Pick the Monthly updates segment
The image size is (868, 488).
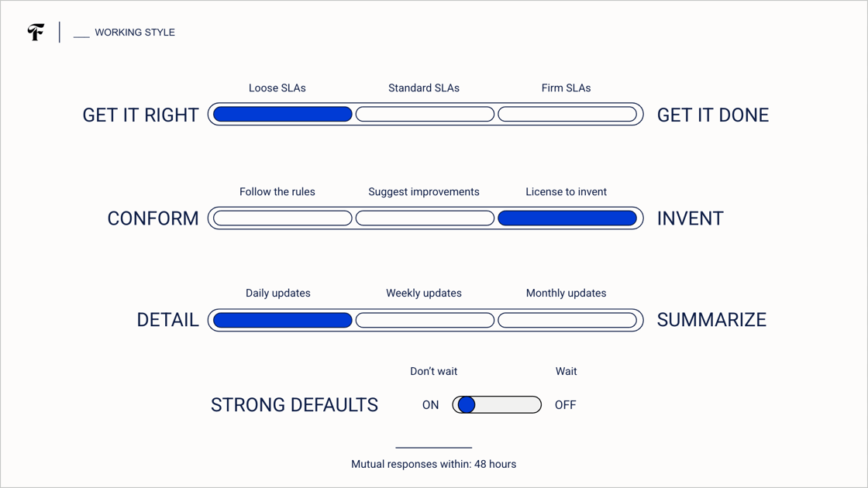[567, 320]
